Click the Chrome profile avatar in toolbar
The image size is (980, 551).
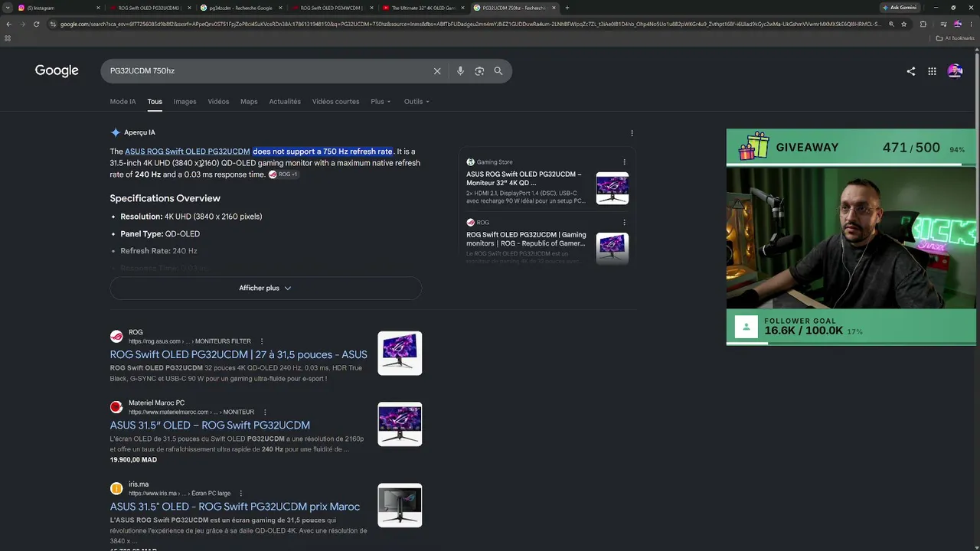[957, 24]
